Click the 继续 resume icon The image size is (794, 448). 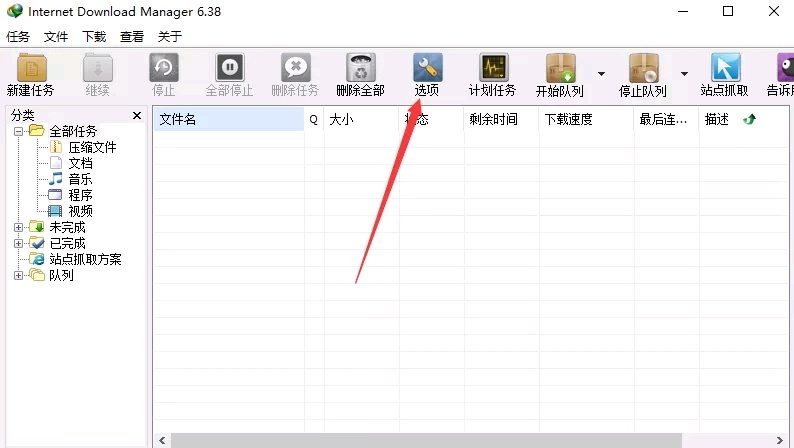click(x=98, y=68)
